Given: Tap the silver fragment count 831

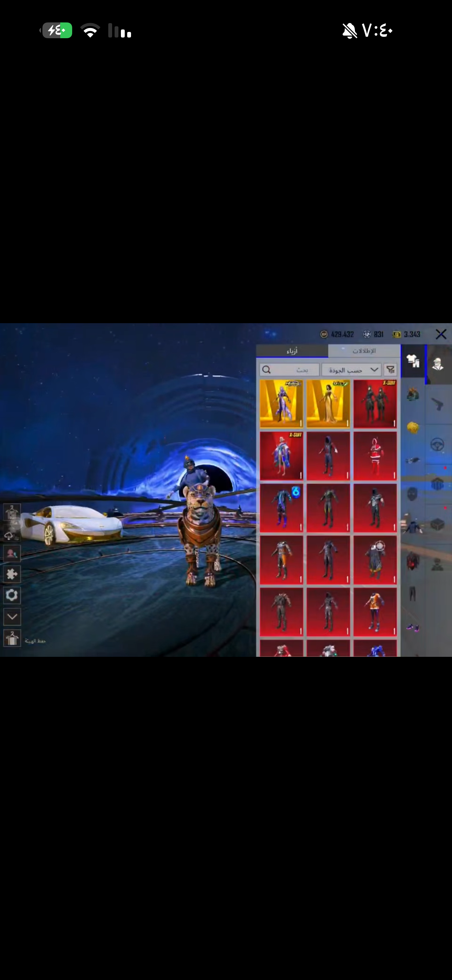Looking at the screenshot, I should click(x=373, y=334).
